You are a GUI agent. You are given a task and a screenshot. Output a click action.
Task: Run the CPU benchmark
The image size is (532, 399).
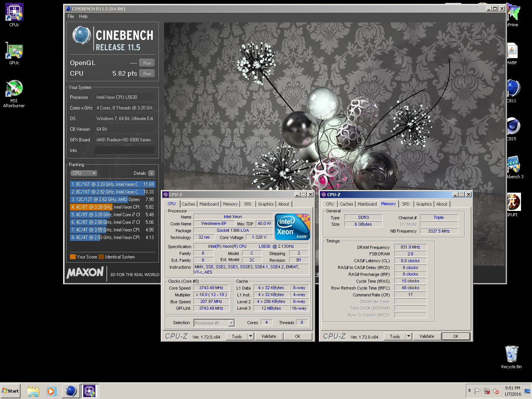147,74
